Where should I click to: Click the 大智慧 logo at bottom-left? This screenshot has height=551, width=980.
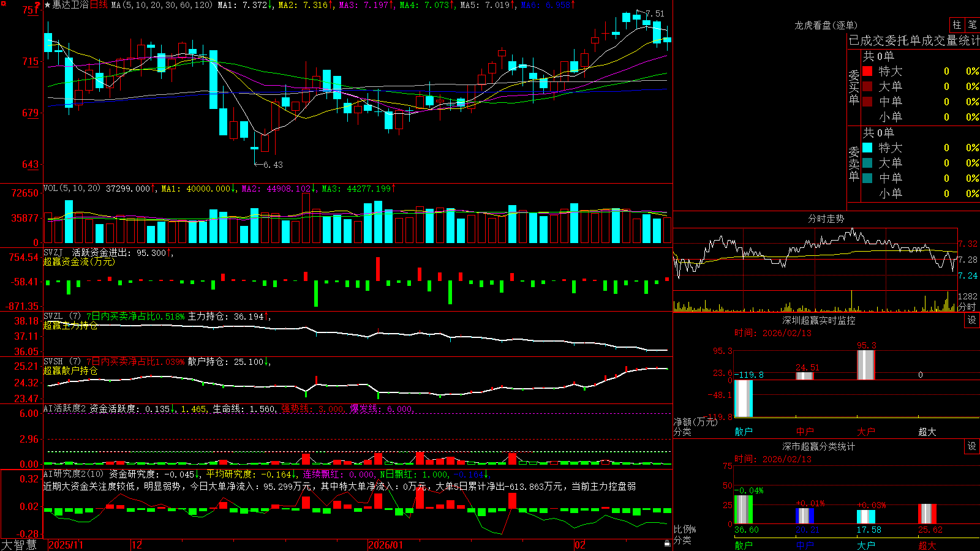pyautogui.click(x=19, y=545)
